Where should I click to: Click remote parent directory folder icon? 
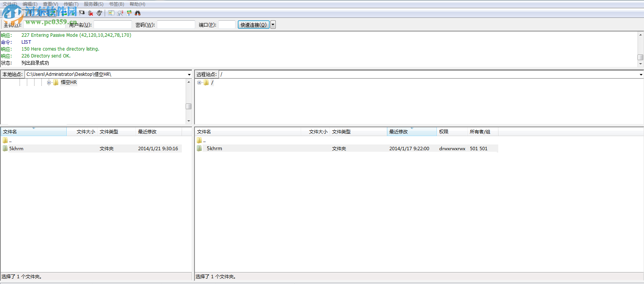[199, 140]
